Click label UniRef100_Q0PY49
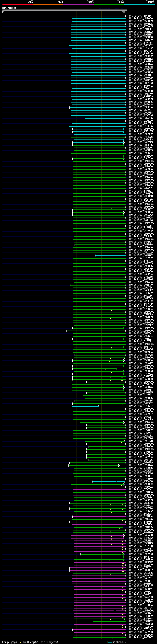This screenshot has height=644, width=157. pos(141,142)
